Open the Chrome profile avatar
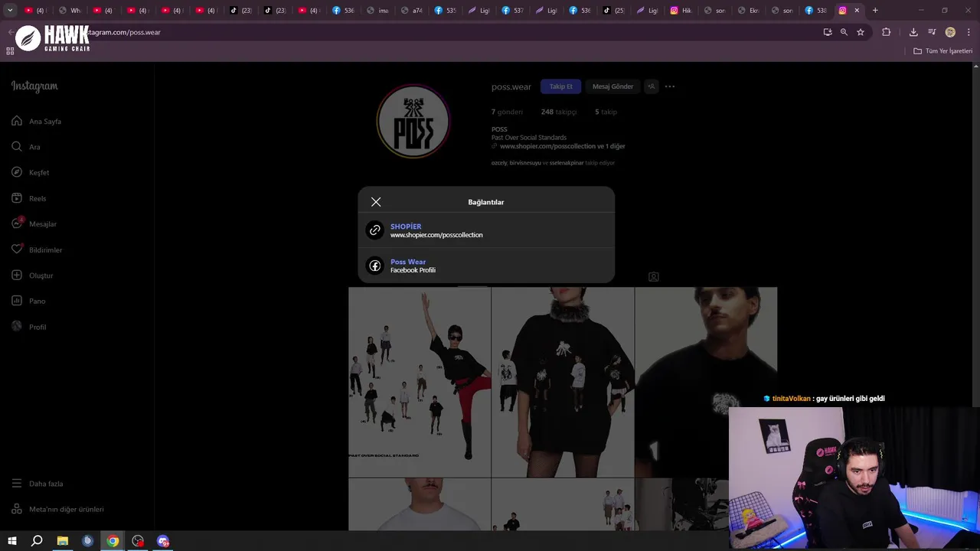This screenshot has width=980, height=551. (x=950, y=32)
